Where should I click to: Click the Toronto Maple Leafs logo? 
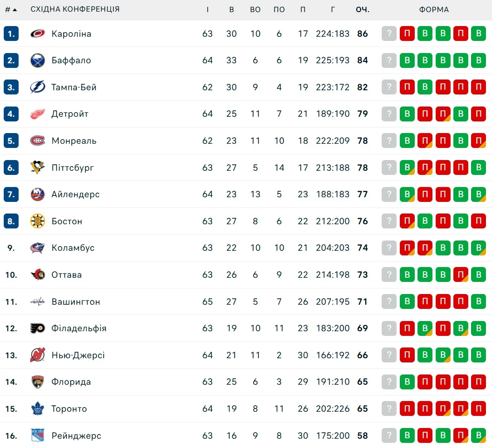[x=38, y=409]
